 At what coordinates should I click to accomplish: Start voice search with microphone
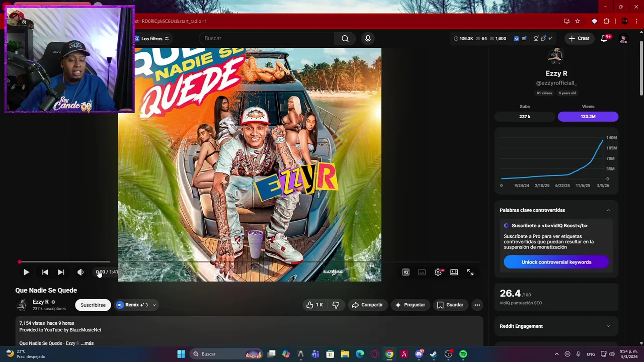[368, 39]
